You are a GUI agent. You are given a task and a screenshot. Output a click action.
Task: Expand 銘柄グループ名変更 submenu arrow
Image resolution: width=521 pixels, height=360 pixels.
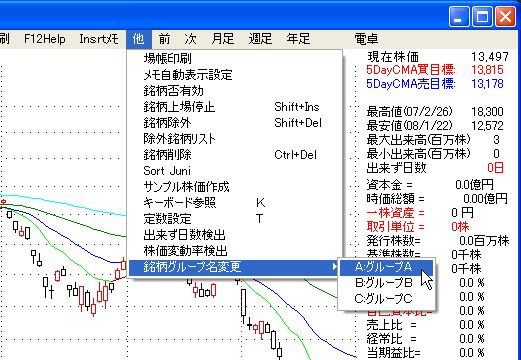pos(335,267)
